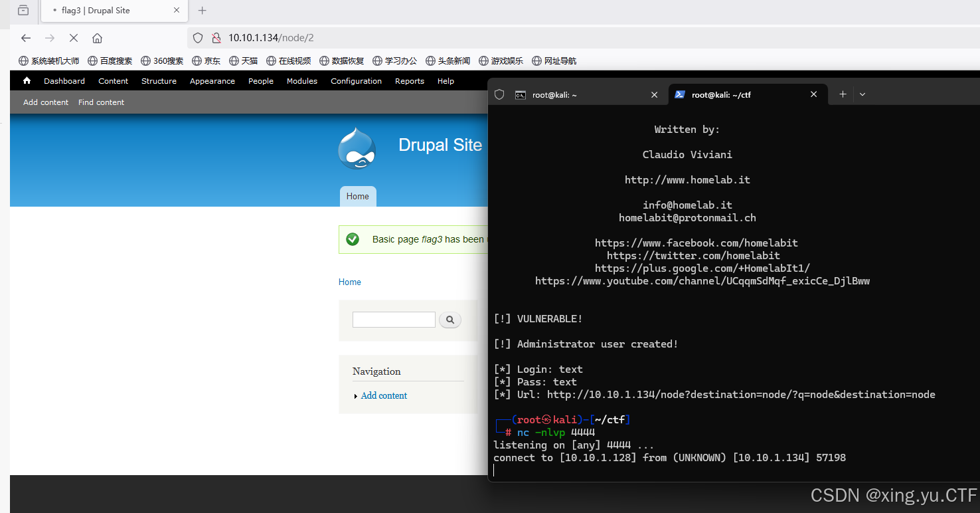
Task: Click the Administrator user created! line
Action: 586,344
